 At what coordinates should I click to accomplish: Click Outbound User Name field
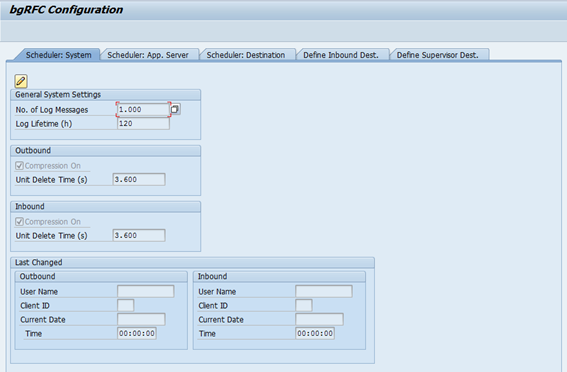[145, 291]
